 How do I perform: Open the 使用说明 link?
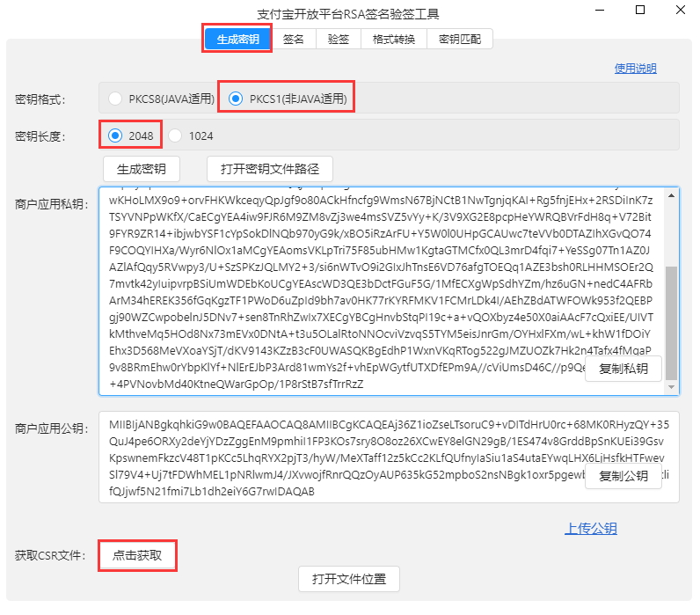point(635,69)
